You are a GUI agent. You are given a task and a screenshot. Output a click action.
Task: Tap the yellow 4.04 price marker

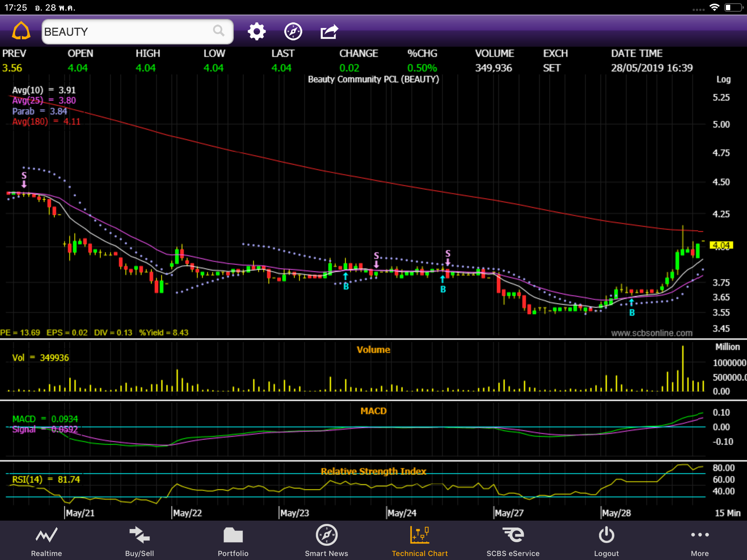click(721, 245)
